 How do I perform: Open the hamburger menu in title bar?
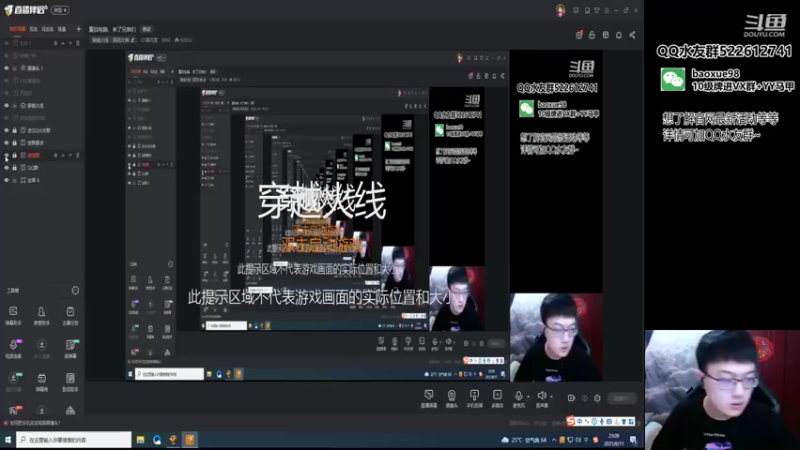pyautogui.click(x=607, y=10)
